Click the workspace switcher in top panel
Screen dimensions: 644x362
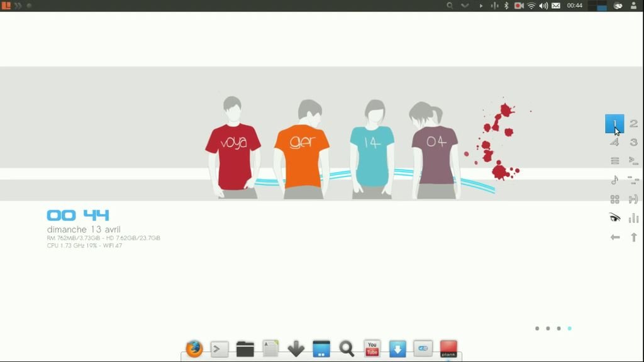pos(597,6)
